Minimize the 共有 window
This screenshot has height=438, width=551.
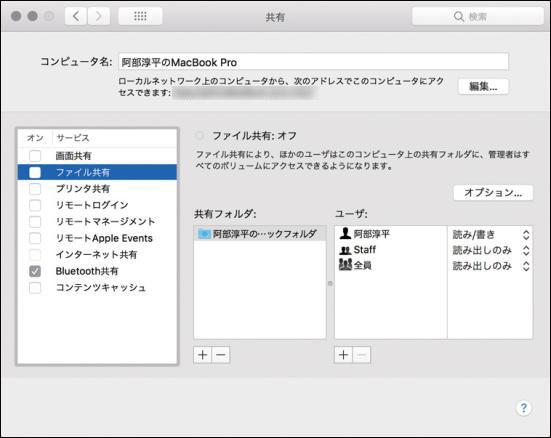pyautogui.click(x=33, y=16)
